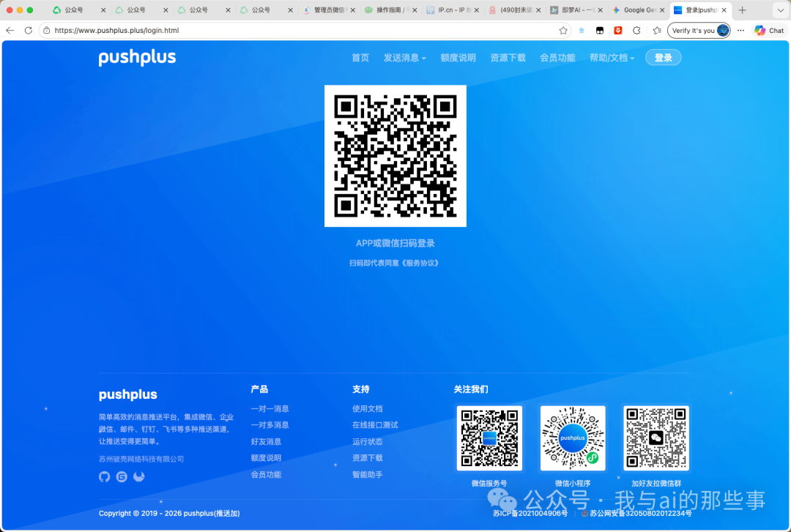Viewport: 791px width, 532px height.
Task: Click the red download extension icon
Action: tap(618, 31)
